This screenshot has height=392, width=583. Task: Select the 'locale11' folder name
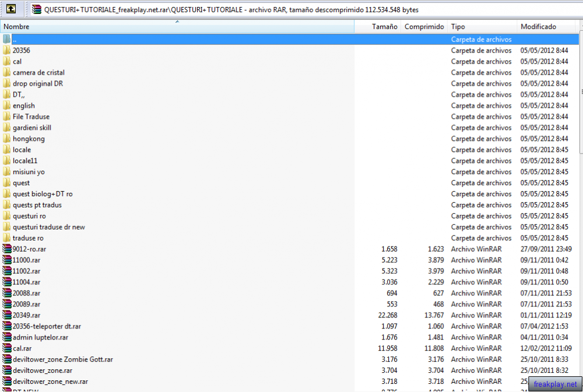point(25,161)
